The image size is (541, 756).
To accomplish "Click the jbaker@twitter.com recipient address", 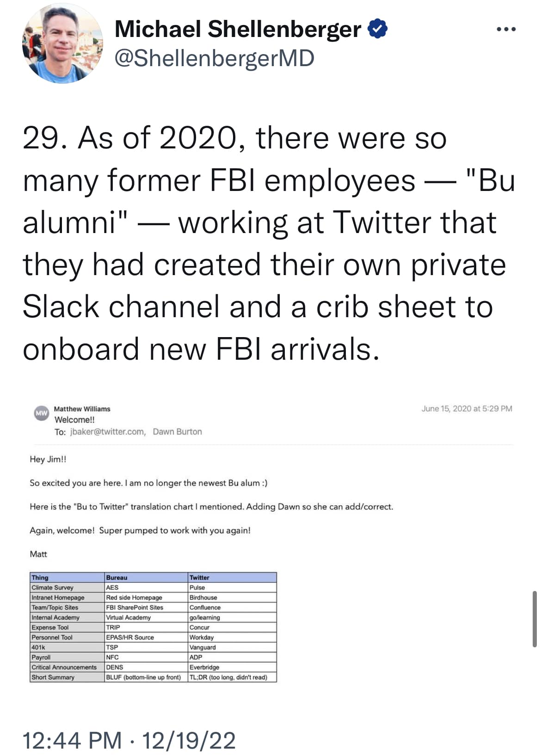I will click(108, 431).
